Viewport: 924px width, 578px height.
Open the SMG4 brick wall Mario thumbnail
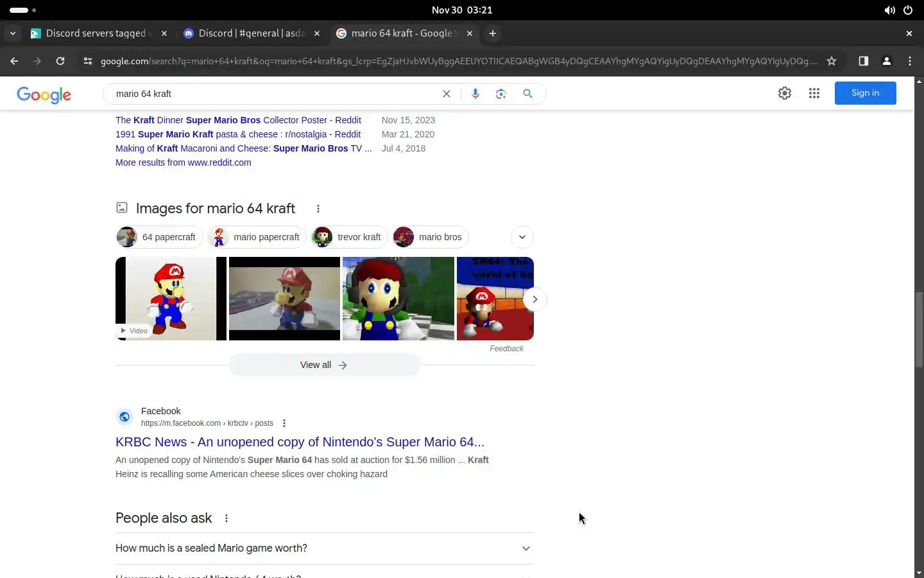tap(495, 299)
